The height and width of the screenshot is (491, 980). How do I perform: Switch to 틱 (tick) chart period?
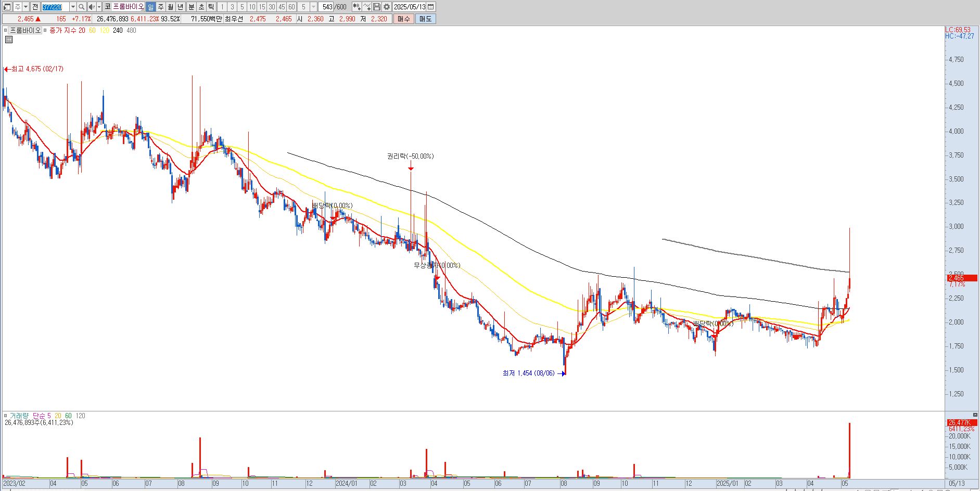click(211, 7)
